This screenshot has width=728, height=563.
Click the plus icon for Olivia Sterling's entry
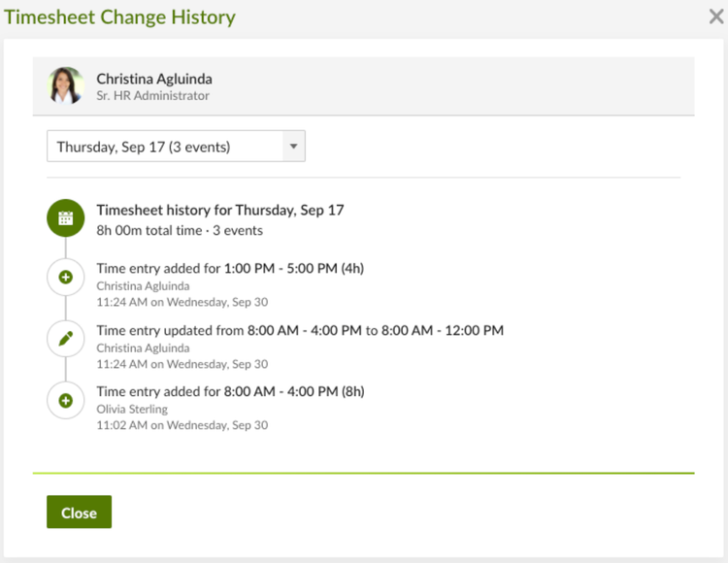coord(65,400)
